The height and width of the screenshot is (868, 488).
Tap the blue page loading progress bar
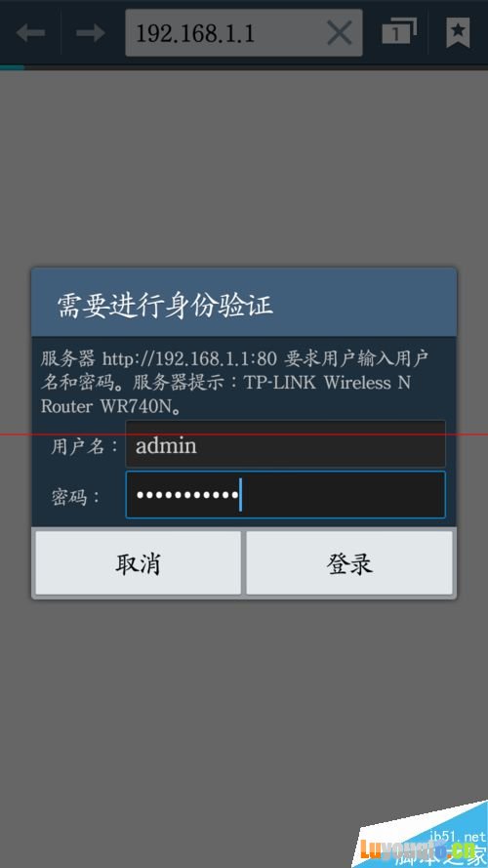tap(12, 67)
